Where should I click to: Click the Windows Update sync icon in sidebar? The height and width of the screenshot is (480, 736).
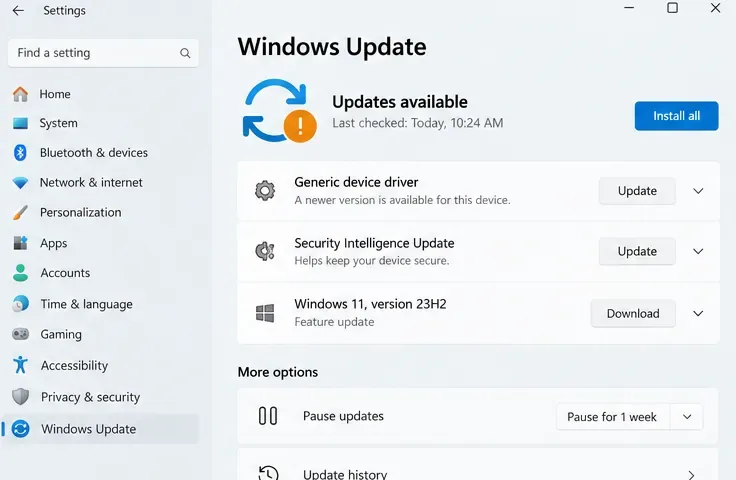[20, 429]
